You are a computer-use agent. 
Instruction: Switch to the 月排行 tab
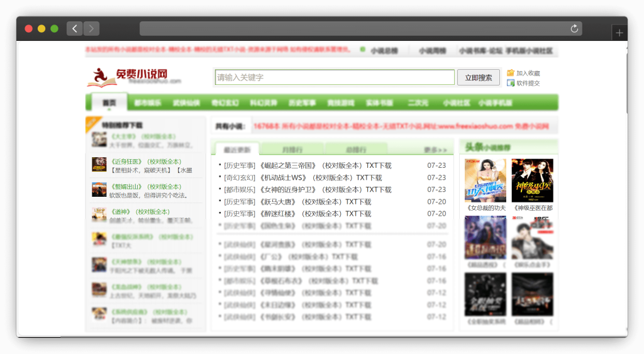[x=292, y=150]
